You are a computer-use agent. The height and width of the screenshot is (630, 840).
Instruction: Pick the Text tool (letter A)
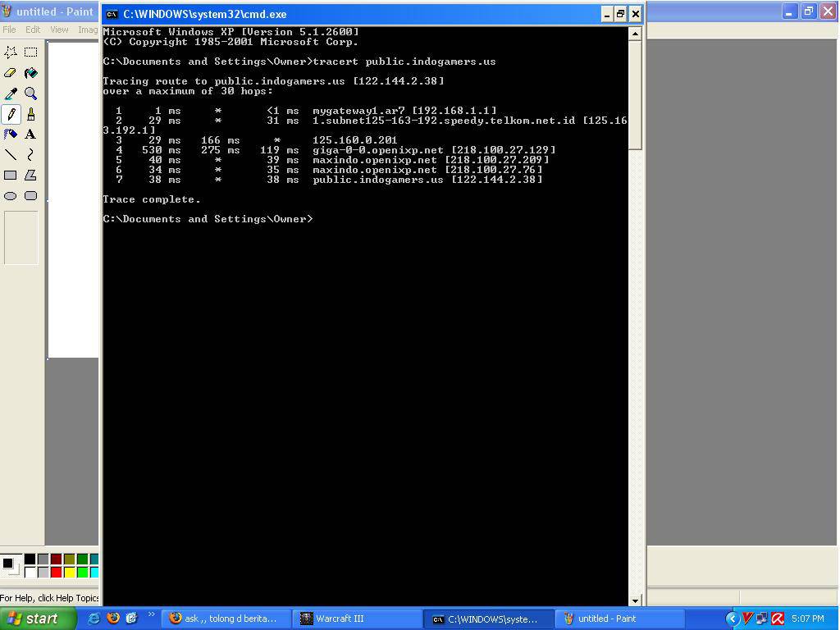pos(31,134)
